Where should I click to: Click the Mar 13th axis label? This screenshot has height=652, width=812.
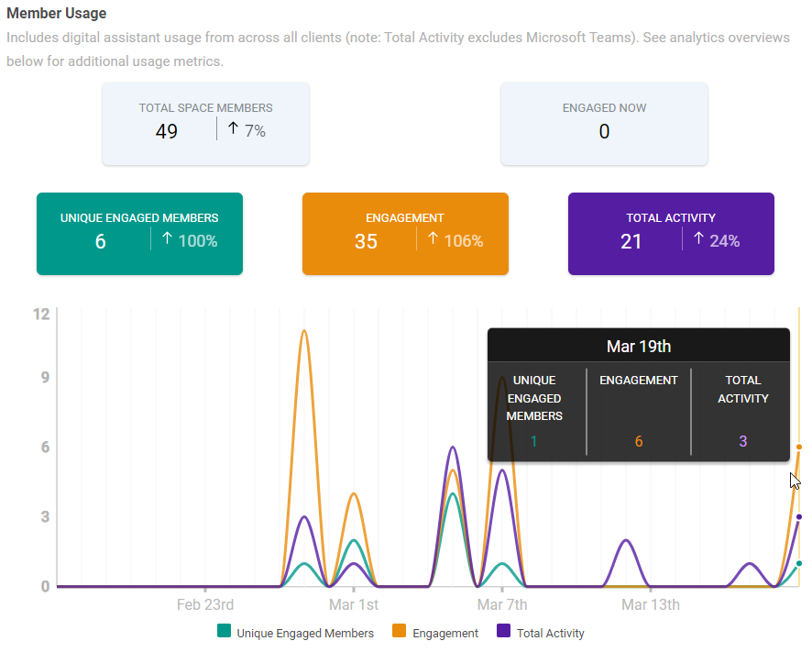651,605
